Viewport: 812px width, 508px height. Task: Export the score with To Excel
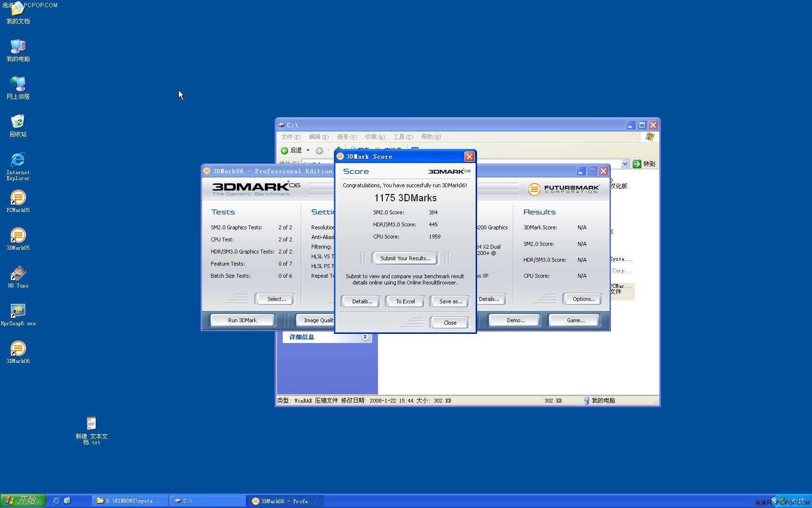pos(406,301)
